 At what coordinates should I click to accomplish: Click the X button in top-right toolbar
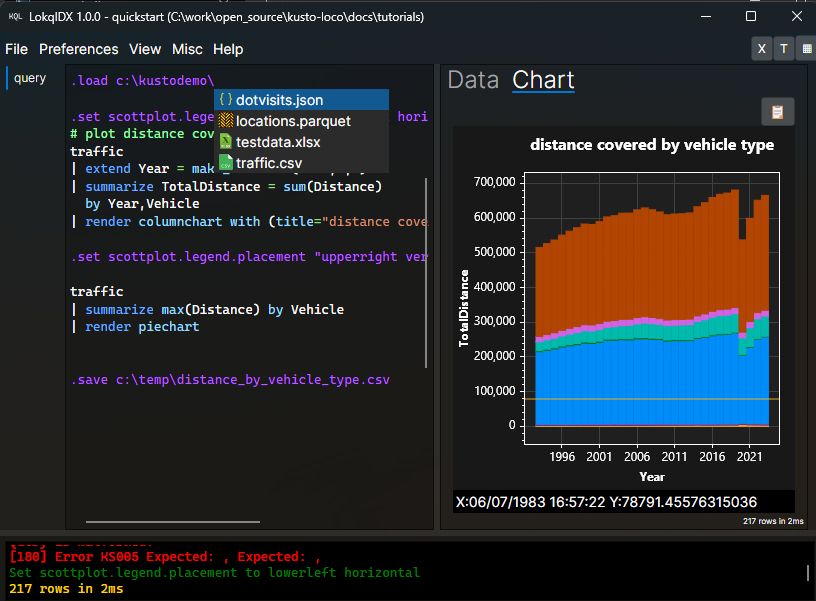[x=761, y=49]
